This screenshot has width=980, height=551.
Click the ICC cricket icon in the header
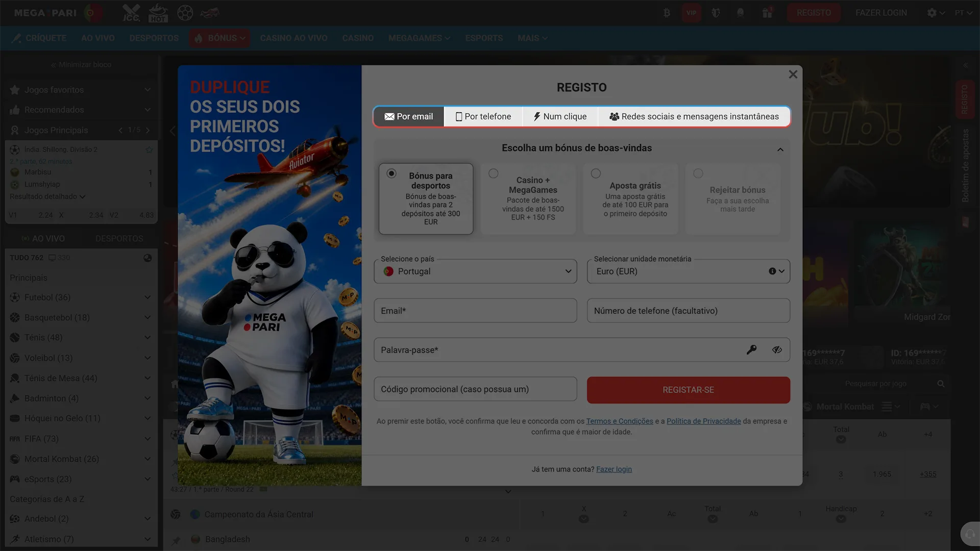pyautogui.click(x=131, y=13)
